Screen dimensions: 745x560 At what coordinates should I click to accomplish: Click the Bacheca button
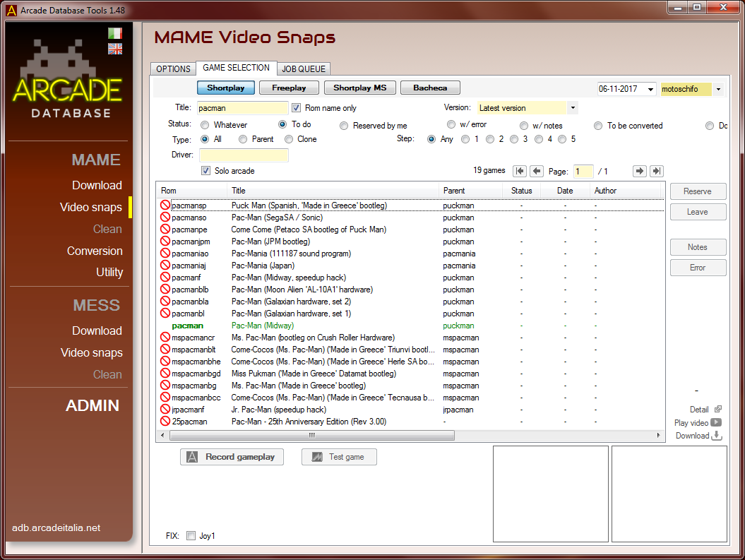click(430, 88)
